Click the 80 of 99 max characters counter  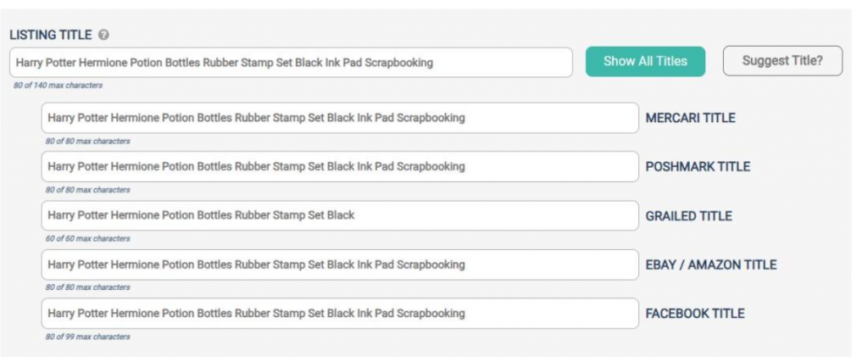(x=87, y=337)
